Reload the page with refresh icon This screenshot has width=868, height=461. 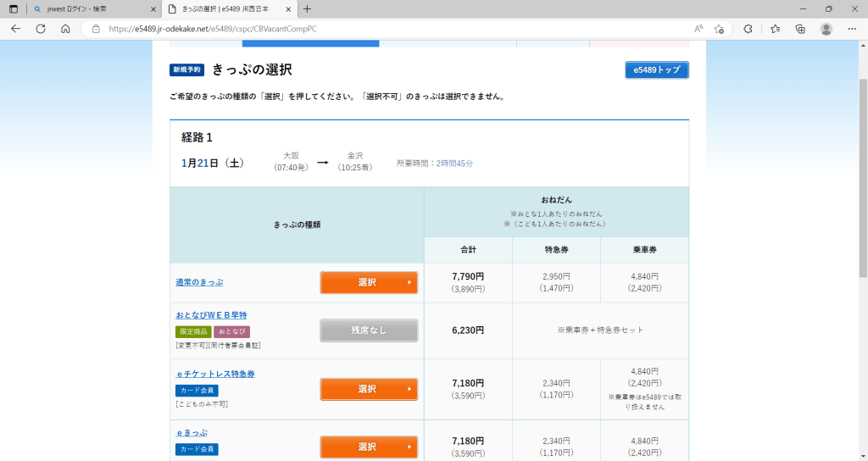40,28
